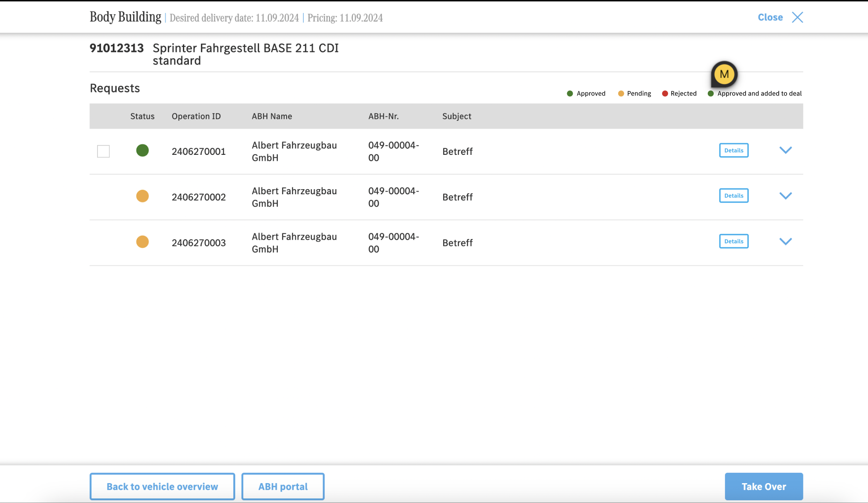This screenshot has width=868, height=503.
Task: Click orange pending dot for 2406270002
Action: pos(142,196)
